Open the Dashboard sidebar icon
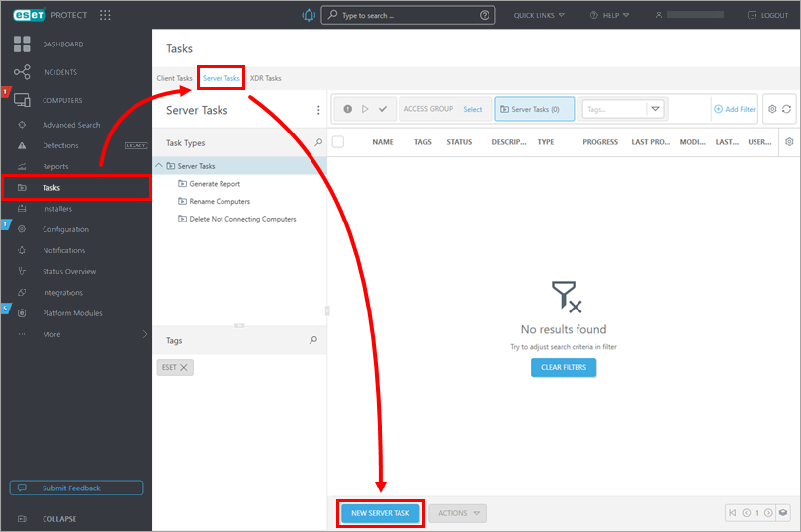Screen dimensions: 801x532 point(22,44)
